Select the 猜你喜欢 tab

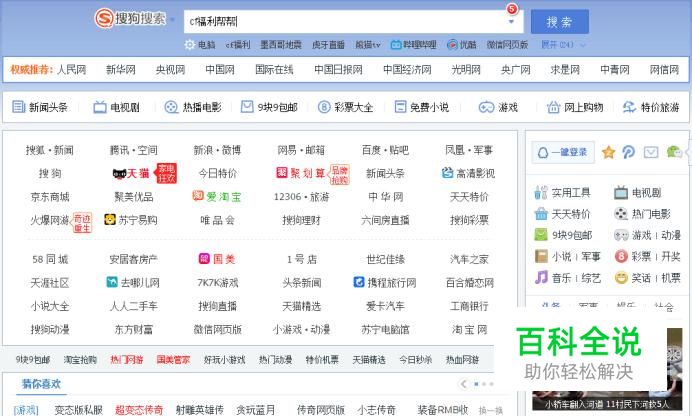coord(41,383)
